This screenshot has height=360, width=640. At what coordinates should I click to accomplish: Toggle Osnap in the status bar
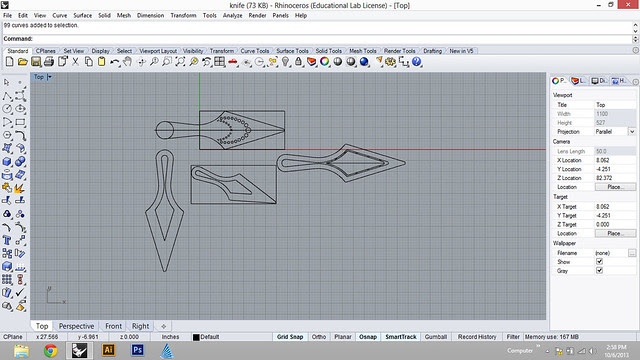pos(368,337)
